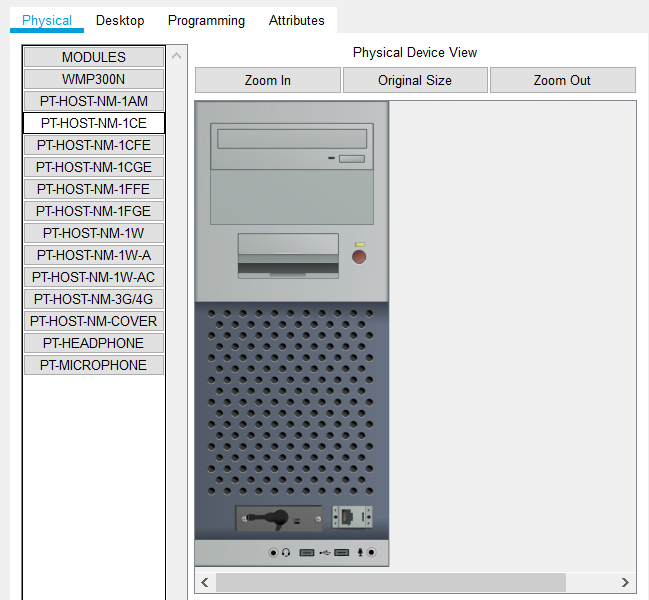Click the PC ventilation grille area
Image resolution: width=649 pixels, height=600 pixels.
[291, 402]
